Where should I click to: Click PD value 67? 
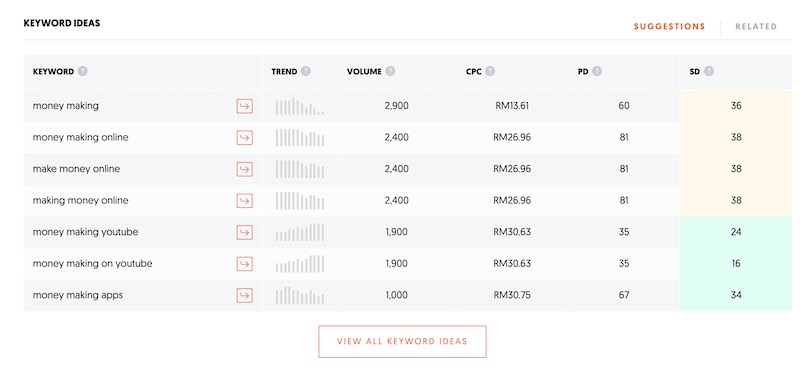coord(623,295)
